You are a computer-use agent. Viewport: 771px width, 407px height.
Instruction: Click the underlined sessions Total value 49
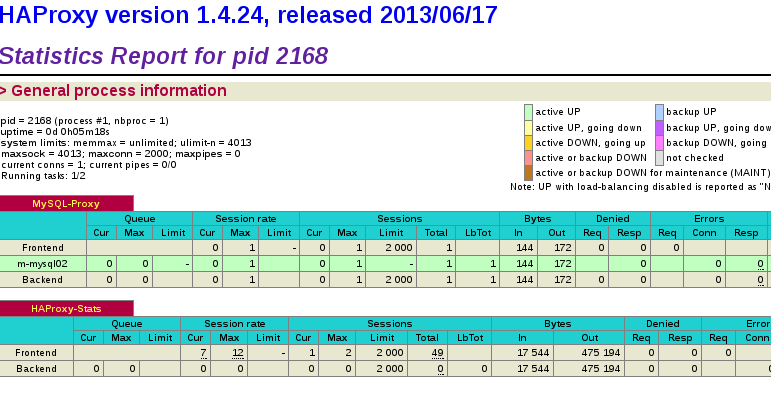pos(438,353)
